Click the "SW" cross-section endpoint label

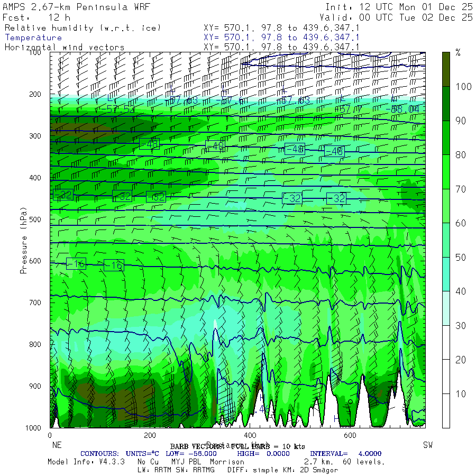[x=428, y=445]
